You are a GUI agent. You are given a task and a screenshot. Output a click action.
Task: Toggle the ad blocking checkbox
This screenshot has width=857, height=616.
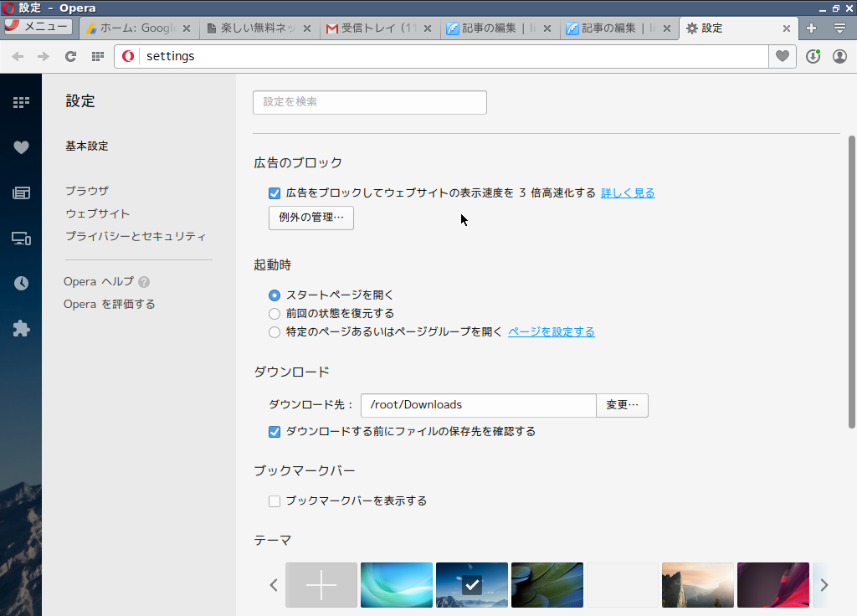tap(275, 193)
